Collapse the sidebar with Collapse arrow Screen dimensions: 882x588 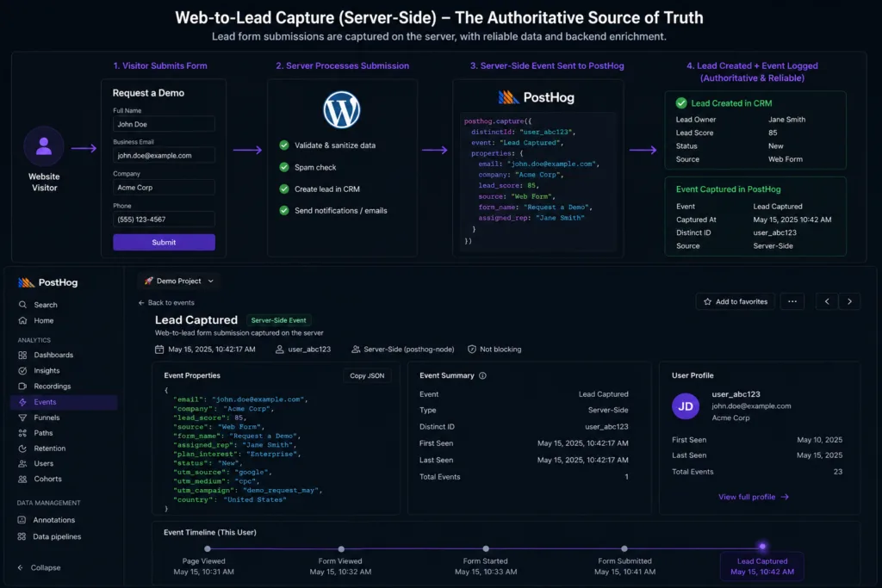coord(39,567)
